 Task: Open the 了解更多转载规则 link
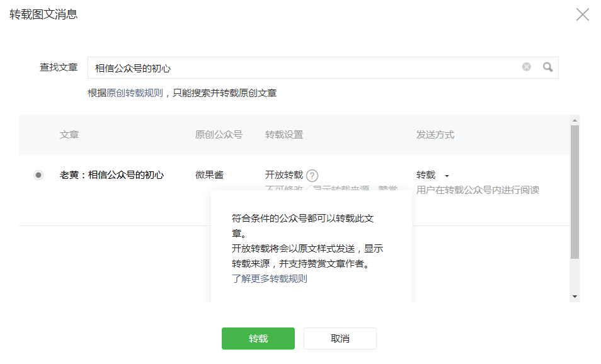(x=270, y=278)
